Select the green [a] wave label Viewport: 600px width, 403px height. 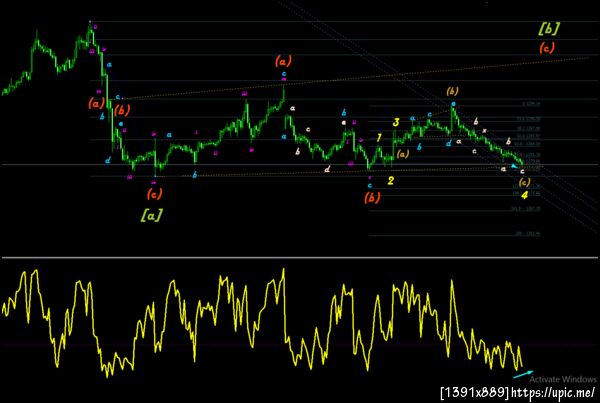click(x=151, y=215)
